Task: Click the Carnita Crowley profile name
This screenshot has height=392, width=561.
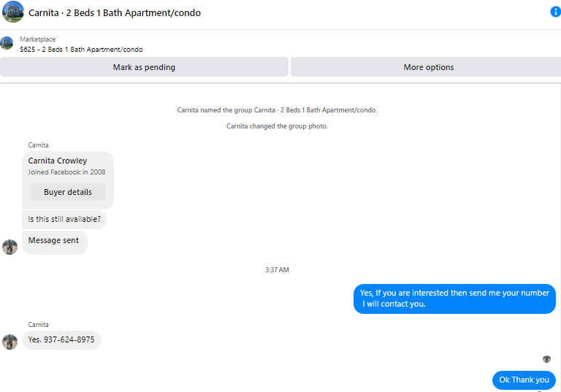Action: coord(58,161)
